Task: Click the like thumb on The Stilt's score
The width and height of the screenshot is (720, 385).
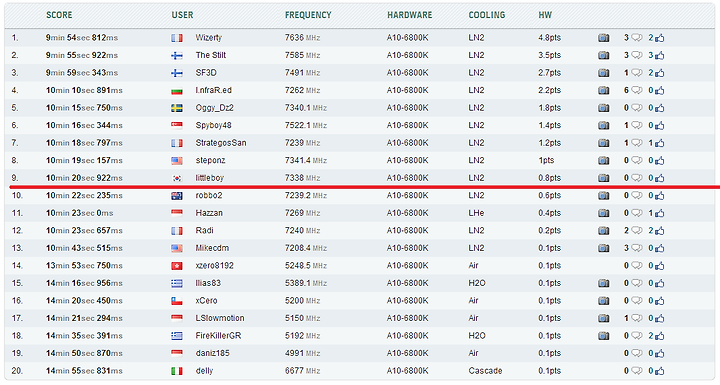Action: [x=660, y=55]
